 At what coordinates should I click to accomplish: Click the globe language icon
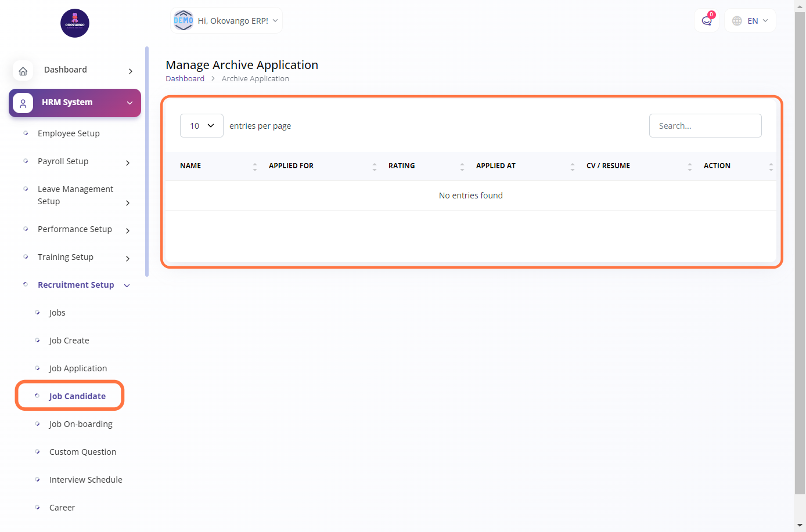737,21
